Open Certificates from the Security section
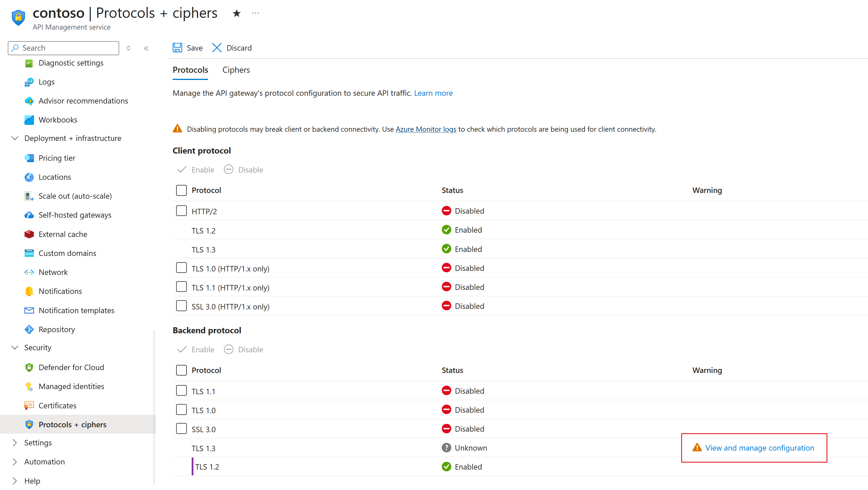 57,405
